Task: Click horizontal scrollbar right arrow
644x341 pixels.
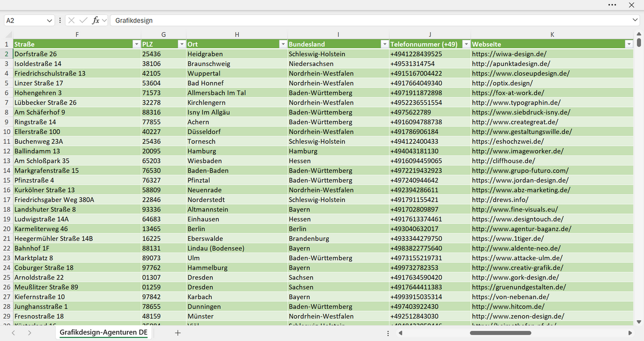Action: point(630,333)
